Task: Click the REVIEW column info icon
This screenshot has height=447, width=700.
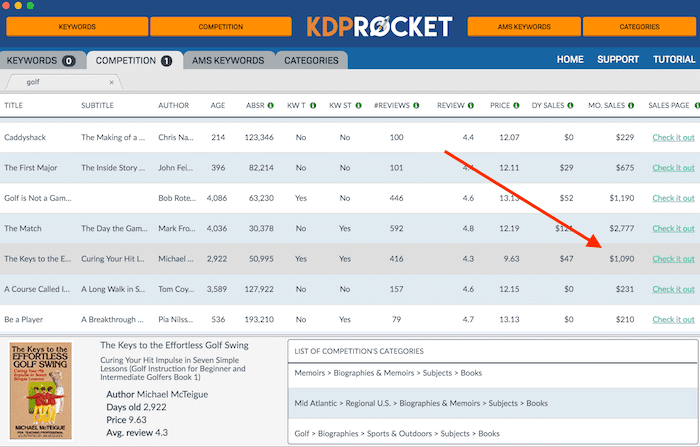Action: [x=471, y=105]
